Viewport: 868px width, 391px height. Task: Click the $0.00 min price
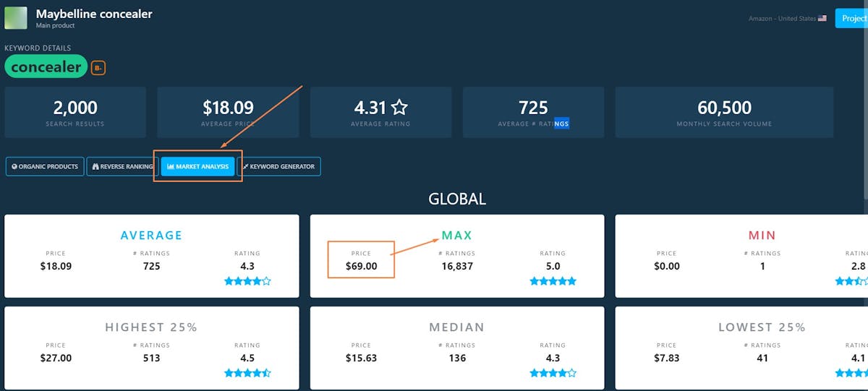pos(666,266)
